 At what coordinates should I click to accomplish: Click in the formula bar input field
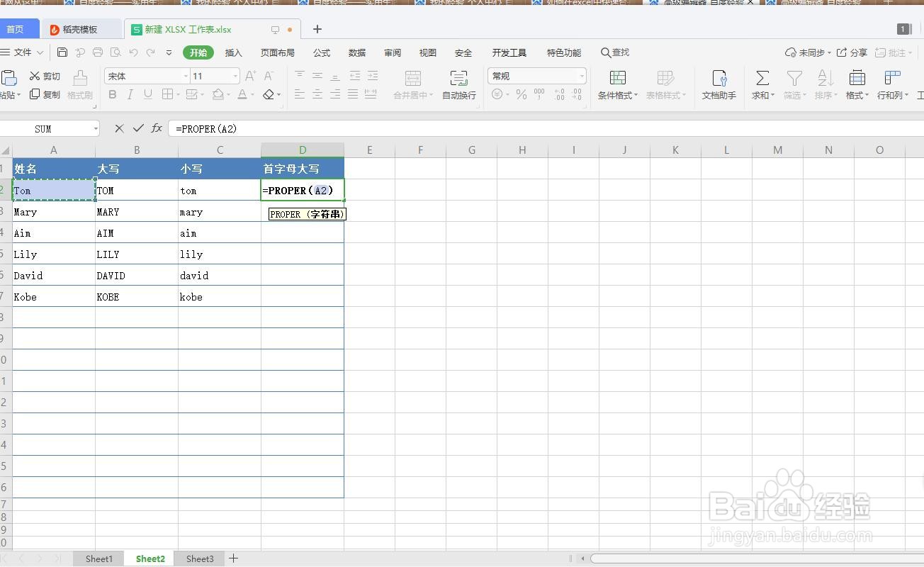click(546, 128)
